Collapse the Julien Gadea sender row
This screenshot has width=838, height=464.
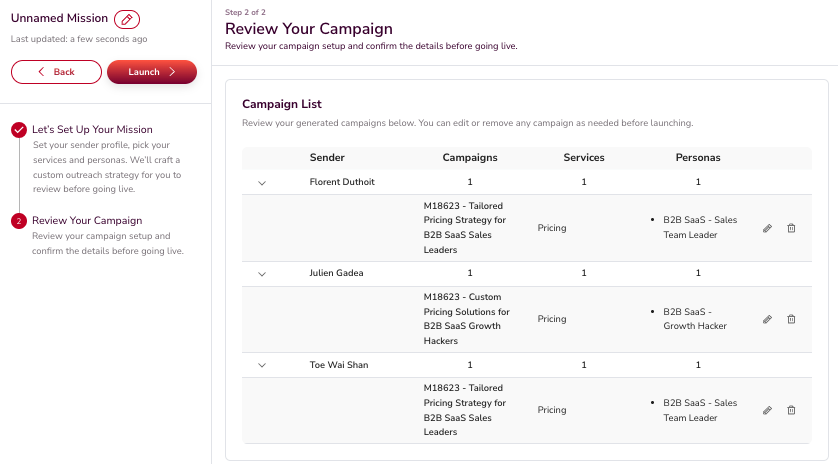[262, 274]
